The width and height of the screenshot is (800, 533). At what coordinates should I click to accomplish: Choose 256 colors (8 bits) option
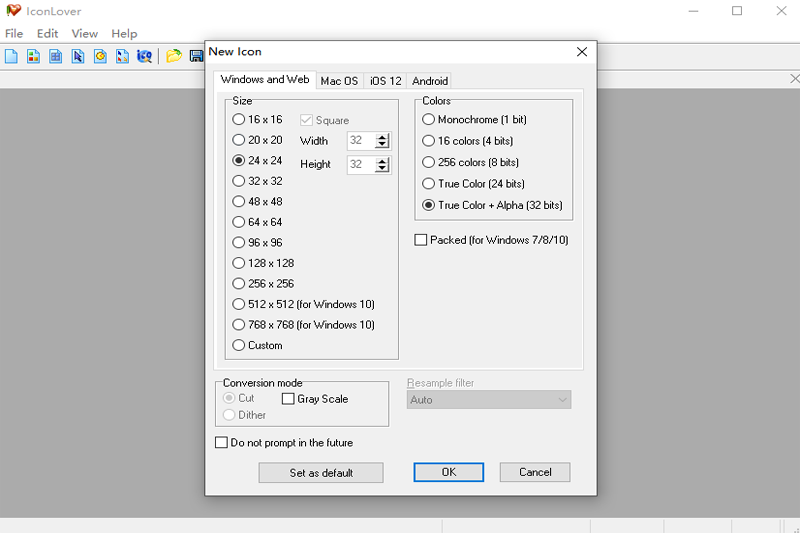point(429,162)
